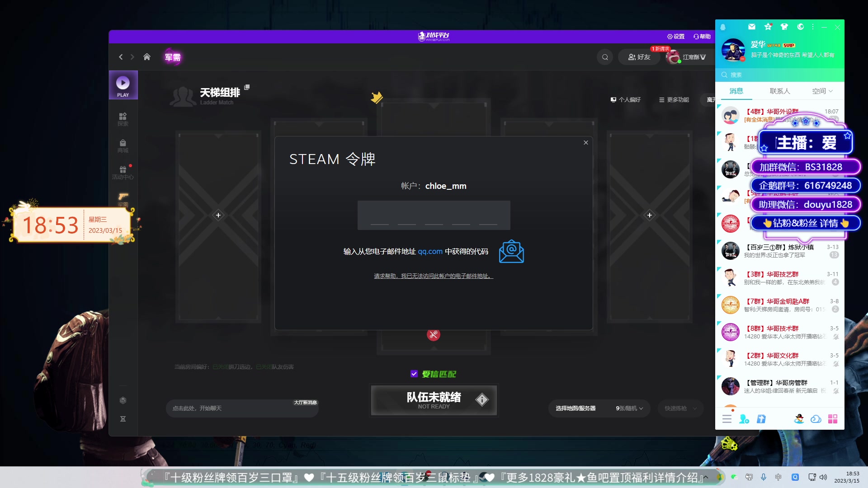Click 请求帮助 cannot access email link
The image size is (868, 488).
pos(434,276)
